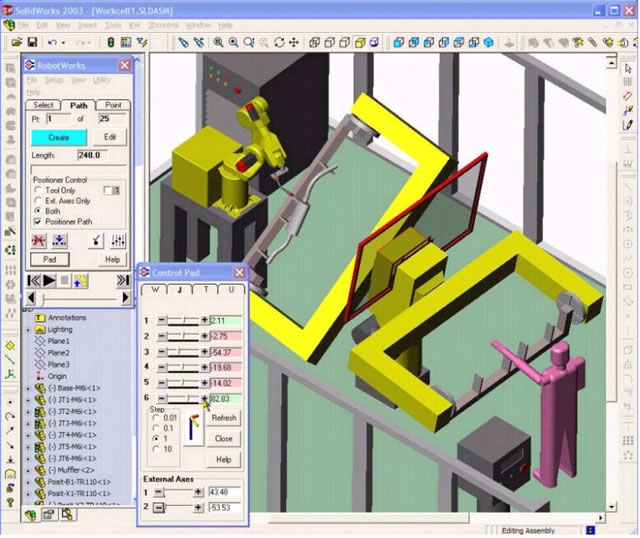
Task: Switch to the Point tab
Action: coord(113,105)
